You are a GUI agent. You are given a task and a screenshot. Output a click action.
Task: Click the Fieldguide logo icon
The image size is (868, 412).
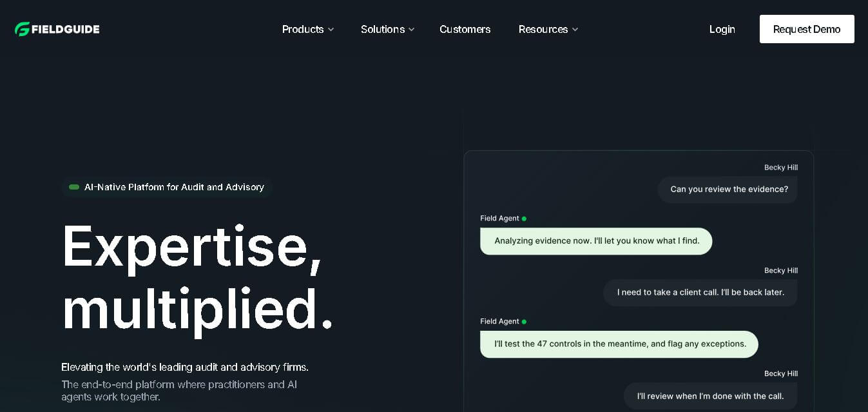point(23,29)
